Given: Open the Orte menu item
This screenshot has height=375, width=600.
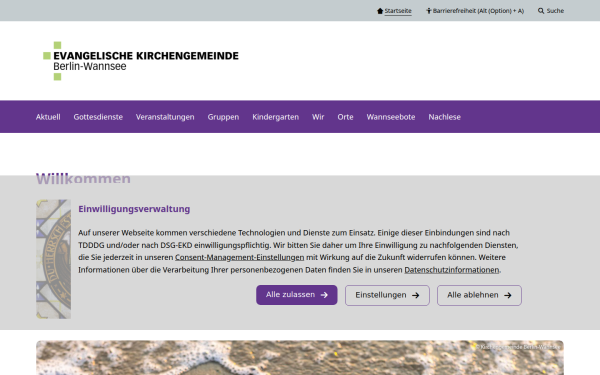Looking at the screenshot, I should 345,117.
